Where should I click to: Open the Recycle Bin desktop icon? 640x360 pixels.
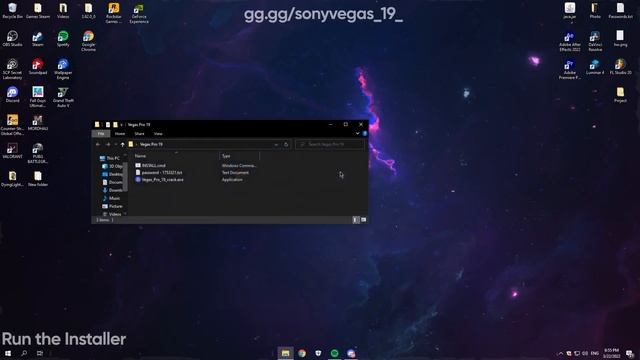[12, 11]
